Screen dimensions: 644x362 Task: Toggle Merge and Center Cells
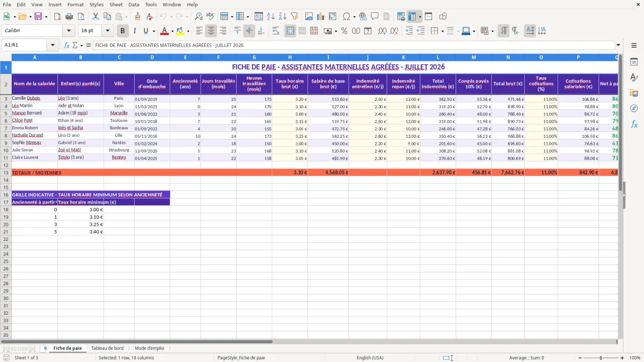click(x=290, y=31)
